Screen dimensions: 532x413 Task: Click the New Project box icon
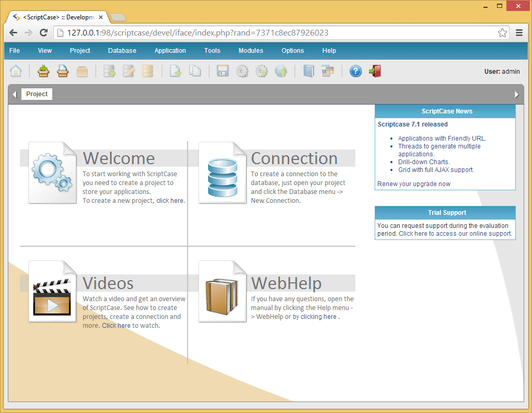pos(43,71)
